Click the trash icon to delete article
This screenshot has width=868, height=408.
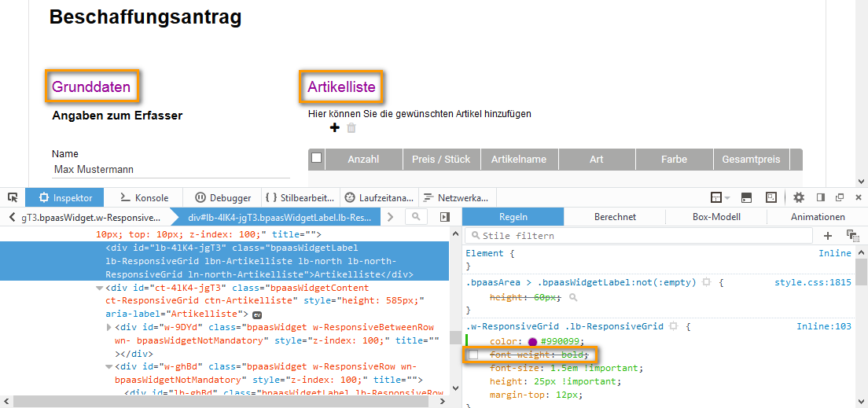[x=351, y=128]
